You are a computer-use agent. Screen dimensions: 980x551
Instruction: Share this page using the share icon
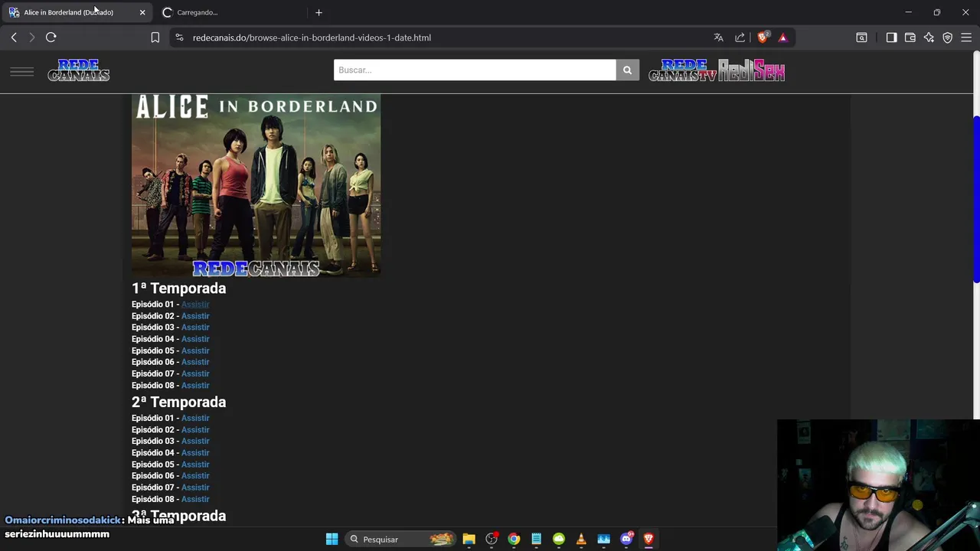click(x=740, y=37)
